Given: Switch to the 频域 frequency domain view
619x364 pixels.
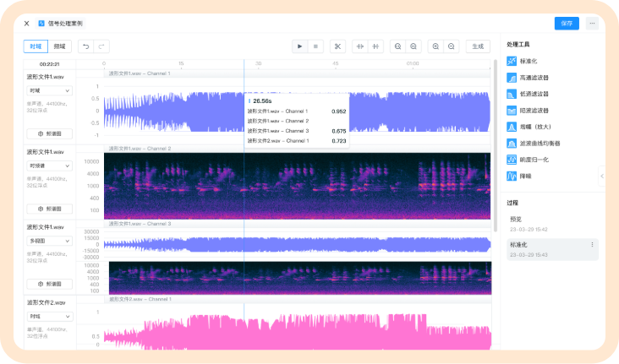Looking at the screenshot, I should pyautogui.click(x=58, y=46).
